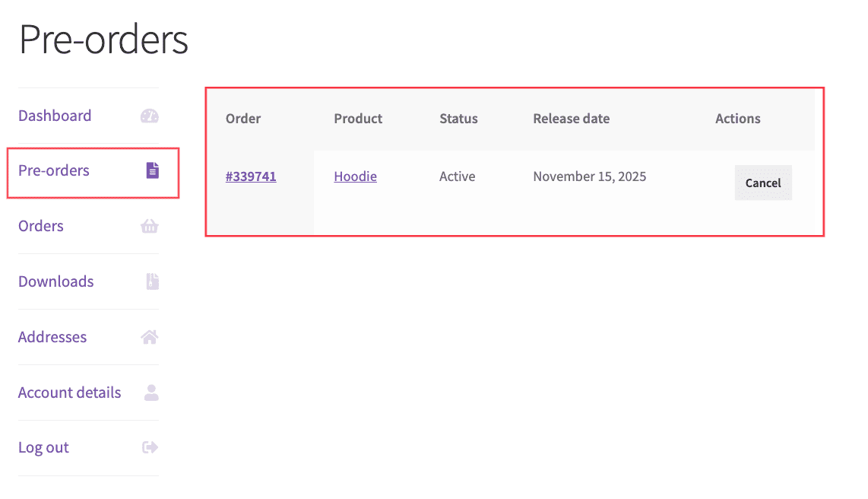The height and width of the screenshot is (499, 868).
Task: Click the Log out arrow icon
Action: (150, 447)
